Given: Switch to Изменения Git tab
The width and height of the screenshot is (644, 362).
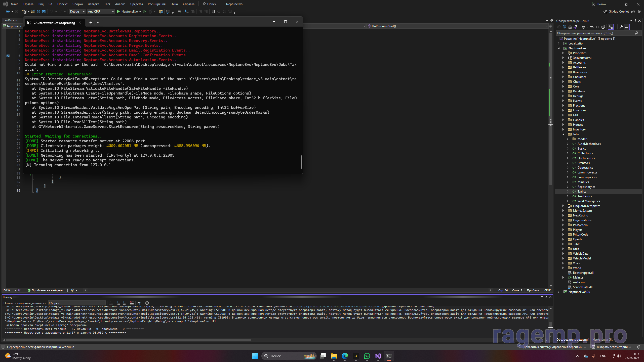Looking at the screenshot, I should [602, 340].
